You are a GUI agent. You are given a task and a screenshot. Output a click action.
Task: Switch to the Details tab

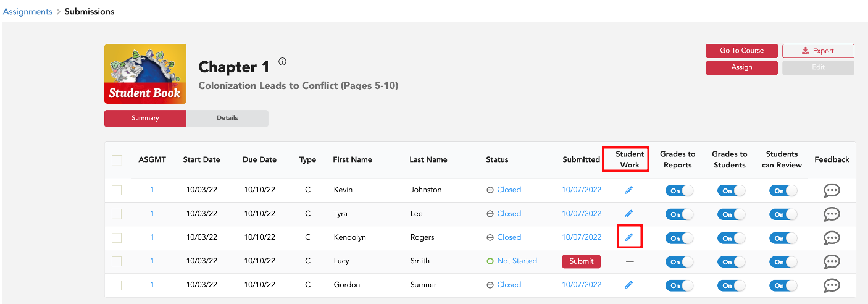tap(227, 118)
